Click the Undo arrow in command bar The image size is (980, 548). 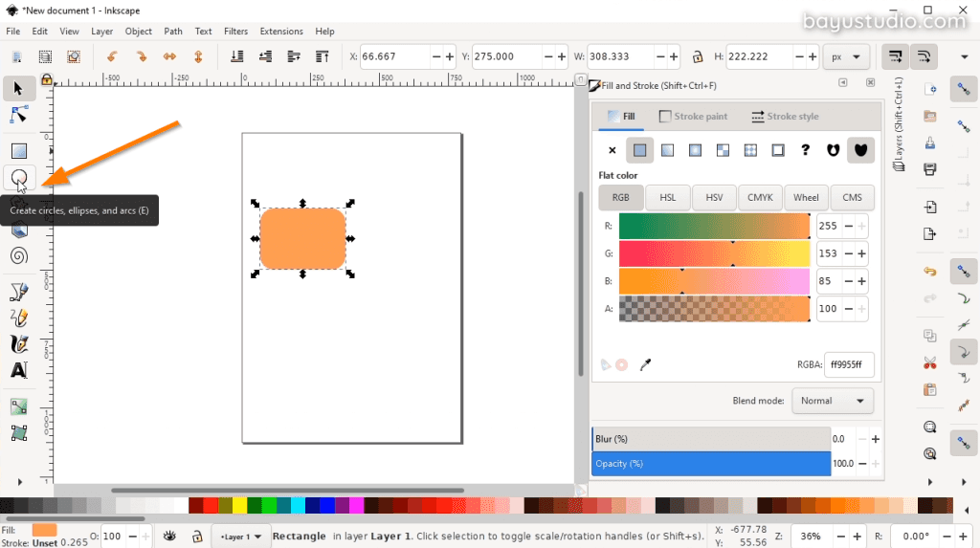point(930,272)
